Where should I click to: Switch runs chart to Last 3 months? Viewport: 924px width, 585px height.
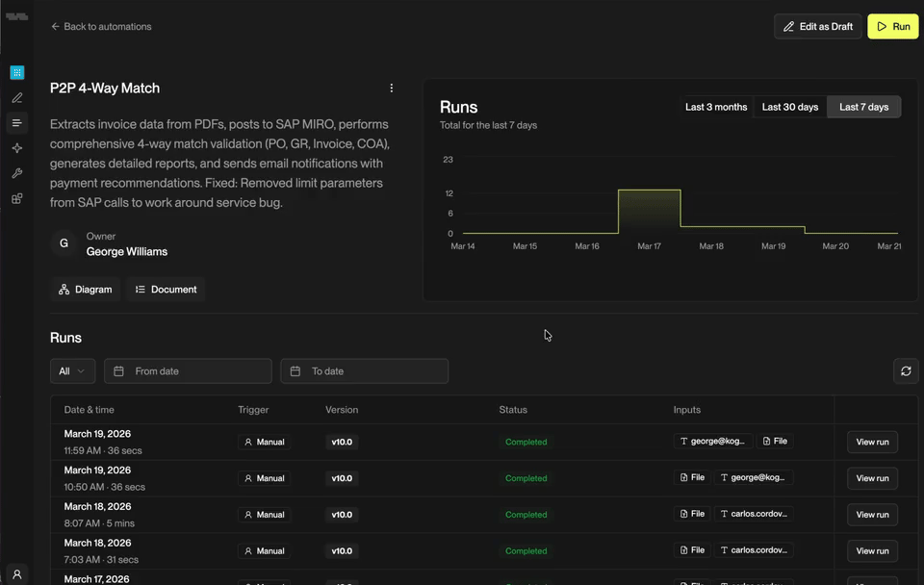(716, 107)
